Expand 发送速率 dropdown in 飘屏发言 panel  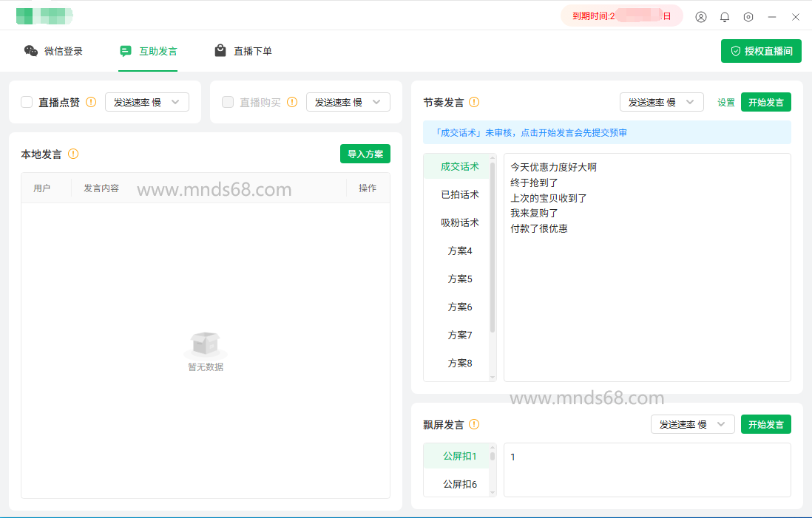tap(693, 424)
